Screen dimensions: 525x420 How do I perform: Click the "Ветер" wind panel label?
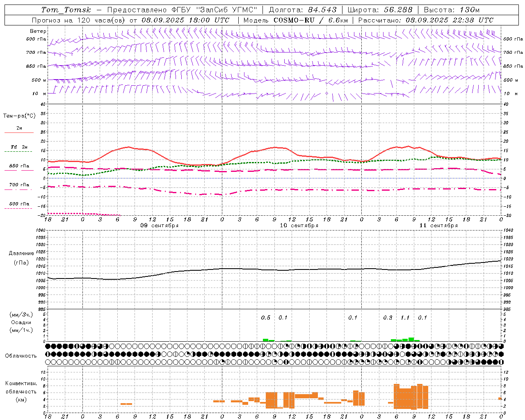click(x=38, y=31)
